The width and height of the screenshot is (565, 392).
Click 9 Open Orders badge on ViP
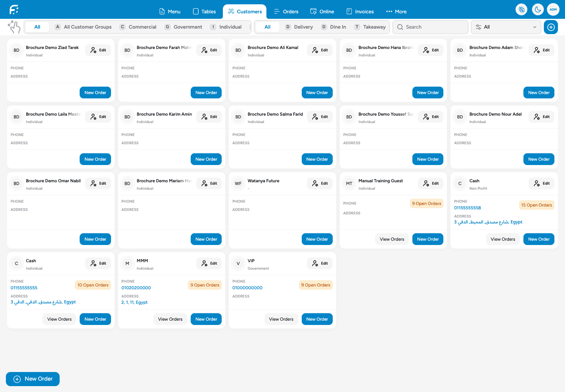315,285
